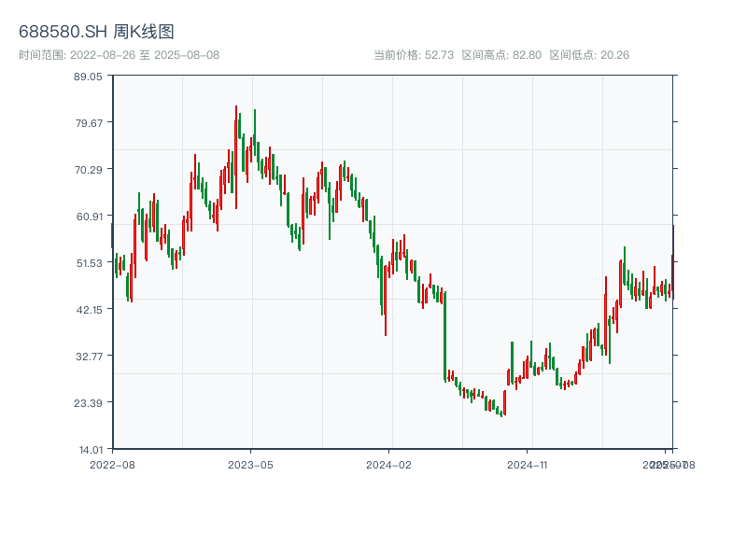The width and height of the screenshot is (747, 560).
Task: Click the x-axis label 2024-02
Action: [388, 465]
